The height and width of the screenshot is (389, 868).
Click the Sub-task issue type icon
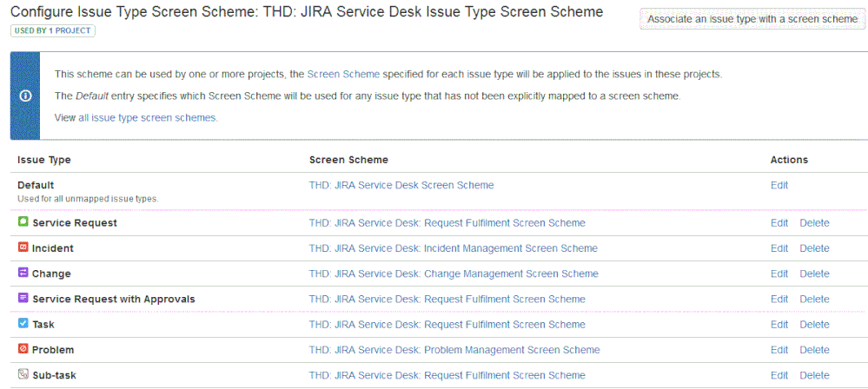pyautogui.click(x=23, y=374)
